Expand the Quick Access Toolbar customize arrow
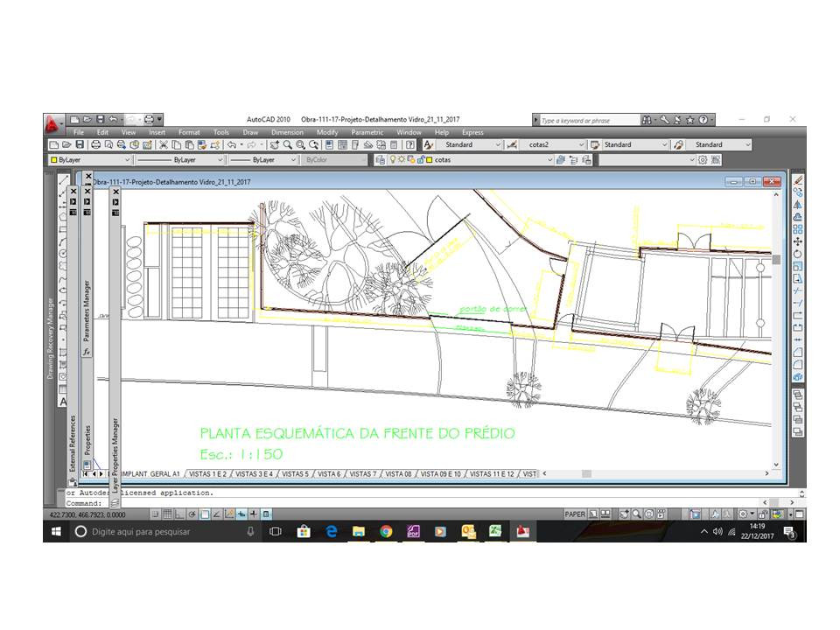840x630 pixels. [x=159, y=120]
